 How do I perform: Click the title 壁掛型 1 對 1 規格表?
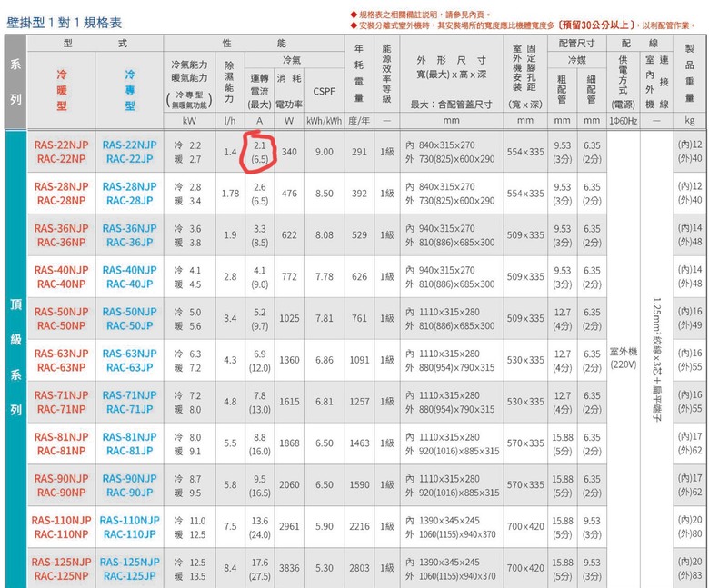pyautogui.click(x=64, y=23)
